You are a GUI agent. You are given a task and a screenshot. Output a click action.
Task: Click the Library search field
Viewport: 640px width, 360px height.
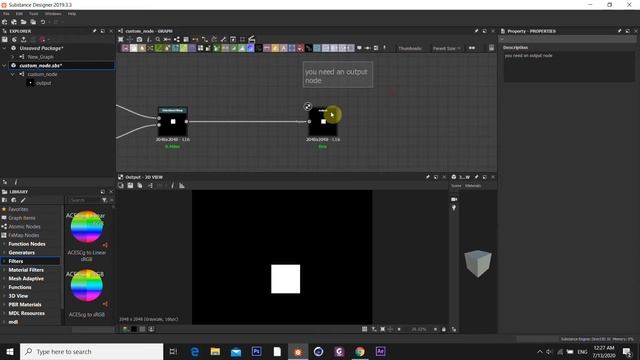click(x=84, y=200)
